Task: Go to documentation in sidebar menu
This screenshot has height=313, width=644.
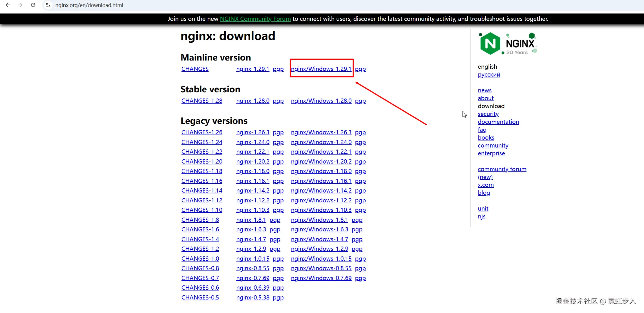Action: pyautogui.click(x=498, y=122)
